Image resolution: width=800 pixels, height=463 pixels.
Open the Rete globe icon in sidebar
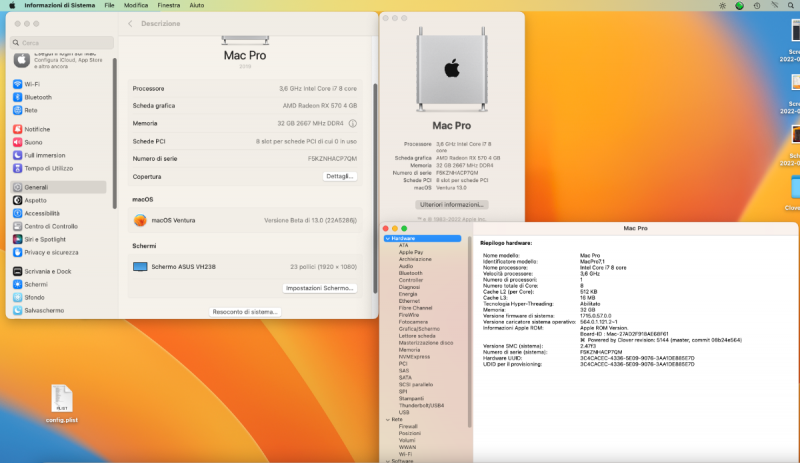pyautogui.click(x=17, y=110)
